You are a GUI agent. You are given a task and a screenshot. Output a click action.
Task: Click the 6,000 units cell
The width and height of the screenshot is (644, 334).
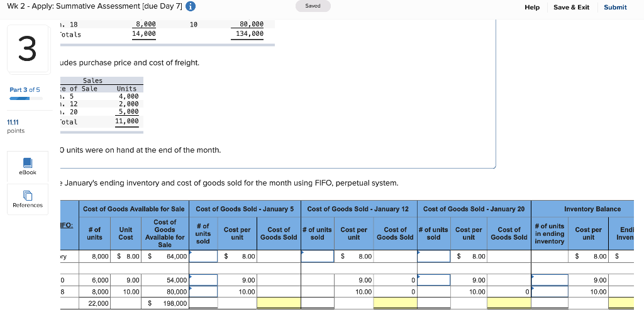94,280
